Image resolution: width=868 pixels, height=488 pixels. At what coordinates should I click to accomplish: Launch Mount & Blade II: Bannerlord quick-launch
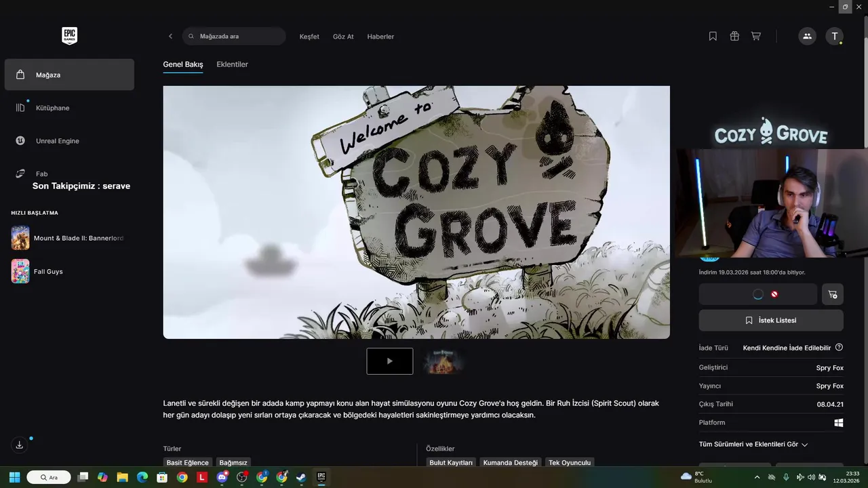click(x=69, y=238)
